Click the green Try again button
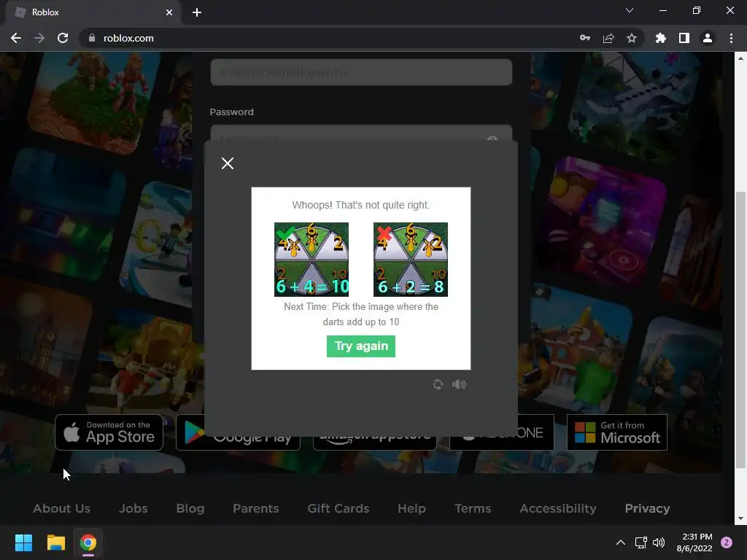 (x=361, y=346)
